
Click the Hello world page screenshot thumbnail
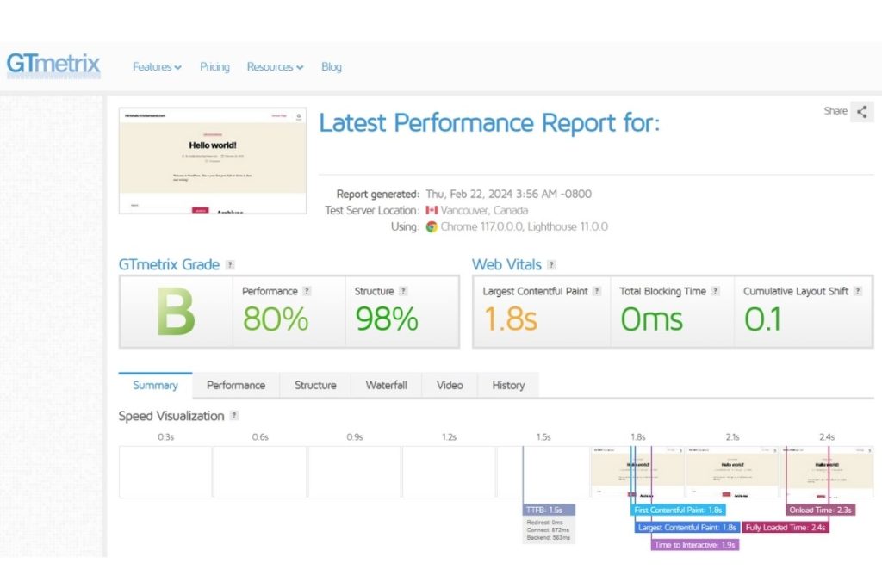(213, 160)
